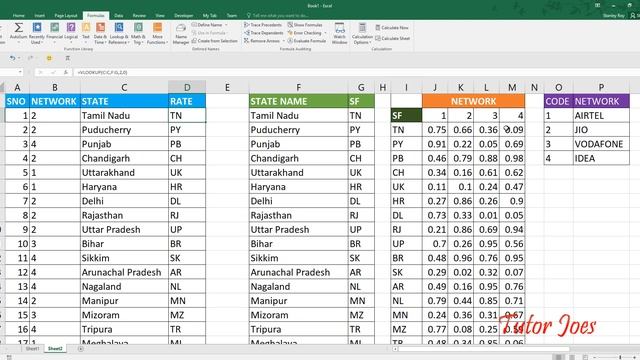
Task: Open the Math & Trig functions list
Action: (138, 33)
